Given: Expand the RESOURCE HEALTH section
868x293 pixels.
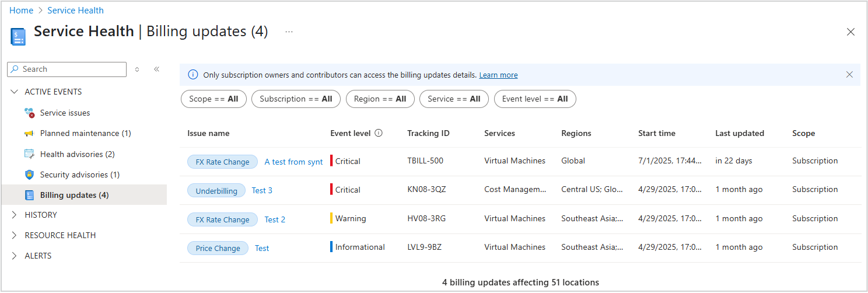Looking at the screenshot, I should coord(15,235).
